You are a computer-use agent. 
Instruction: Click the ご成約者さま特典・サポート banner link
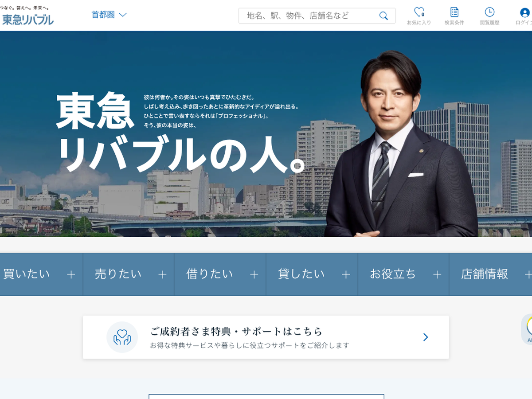[x=266, y=337]
